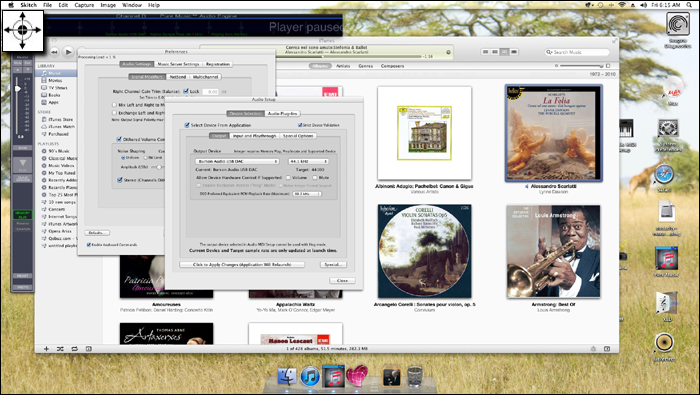Click the Pure Music volume fader
Viewport: 700px width, 395px height.
coord(17,89)
